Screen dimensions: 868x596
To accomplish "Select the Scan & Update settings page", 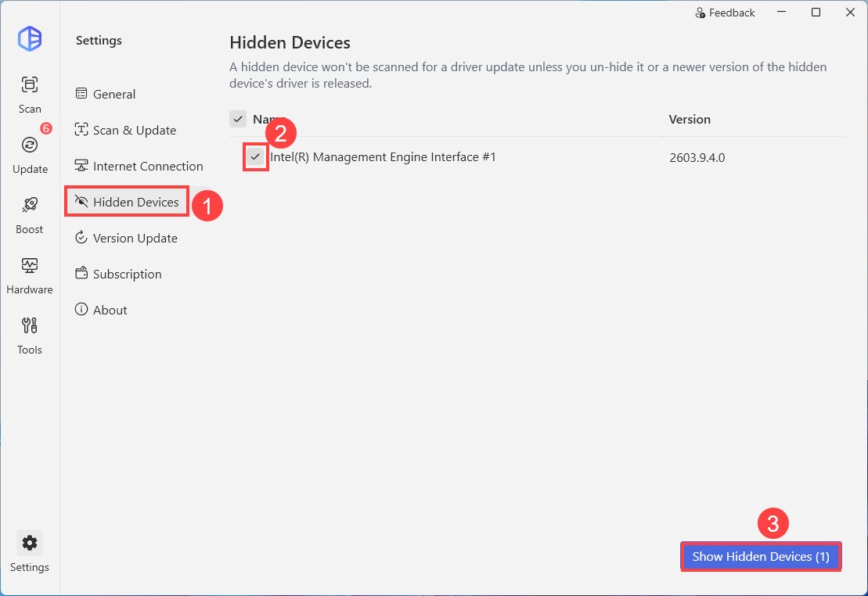I will pyautogui.click(x=126, y=130).
